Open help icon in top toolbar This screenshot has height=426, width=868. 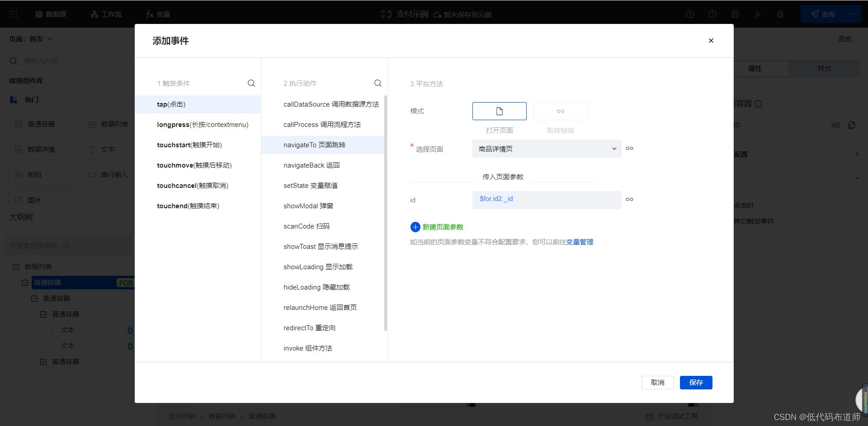[x=690, y=14]
